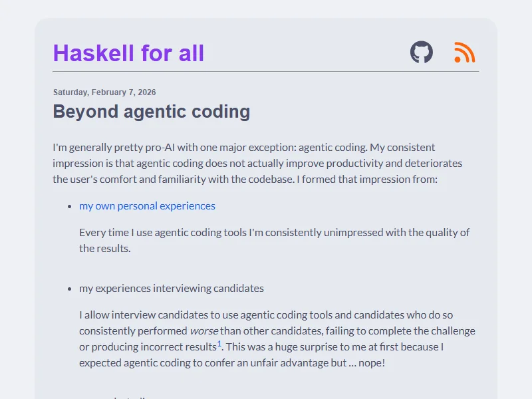Click the bullet dot before "my experiences interviewing candidates"
532x399 pixels.
point(69,289)
